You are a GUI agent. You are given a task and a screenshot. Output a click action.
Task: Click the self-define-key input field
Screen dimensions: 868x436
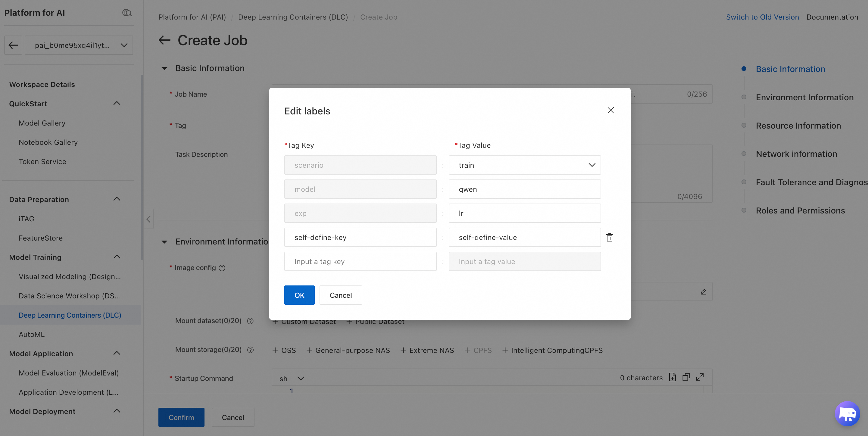click(360, 237)
